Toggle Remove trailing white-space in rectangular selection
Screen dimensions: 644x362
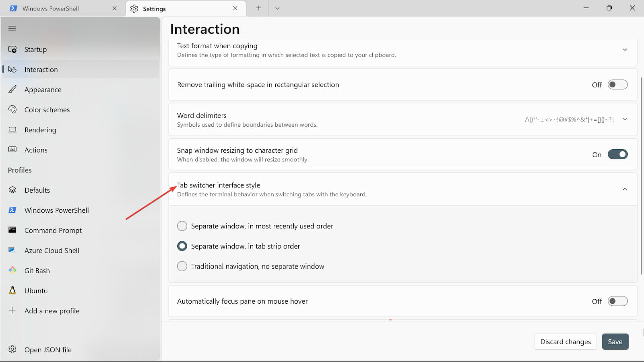(x=617, y=84)
